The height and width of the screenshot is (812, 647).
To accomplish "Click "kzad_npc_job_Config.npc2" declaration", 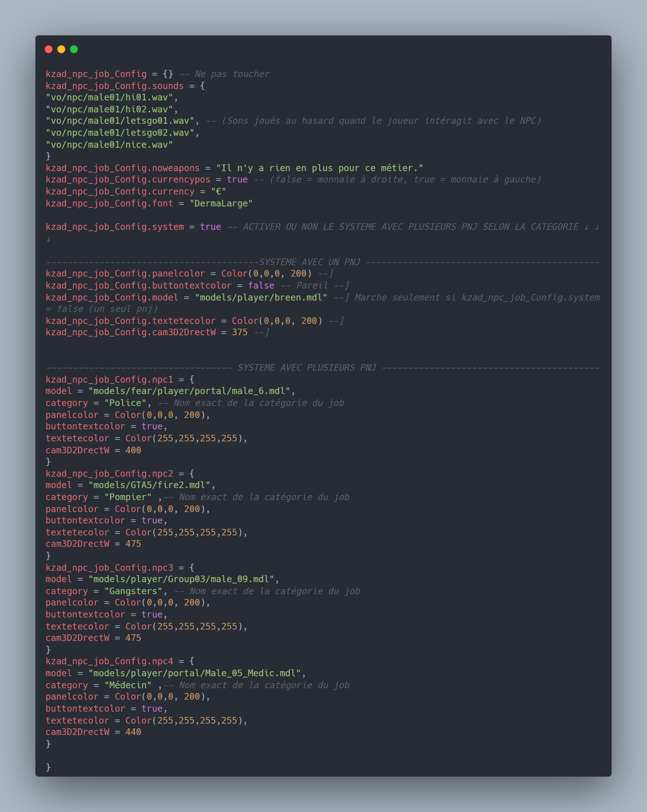I will coord(109,474).
